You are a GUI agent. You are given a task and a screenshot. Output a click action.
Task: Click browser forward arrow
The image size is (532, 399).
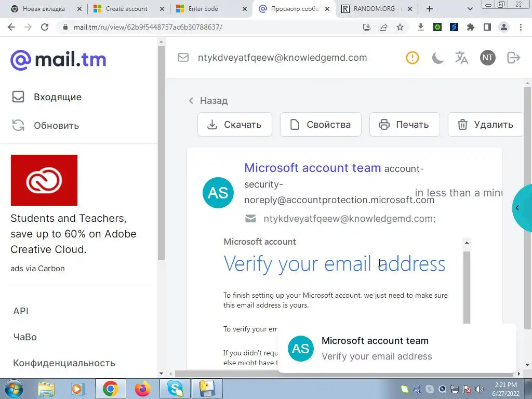tap(28, 27)
